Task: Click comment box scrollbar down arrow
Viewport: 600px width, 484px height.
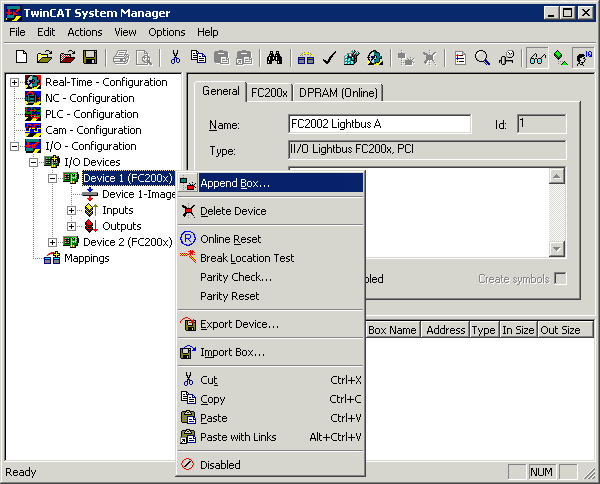Action: point(557,249)
